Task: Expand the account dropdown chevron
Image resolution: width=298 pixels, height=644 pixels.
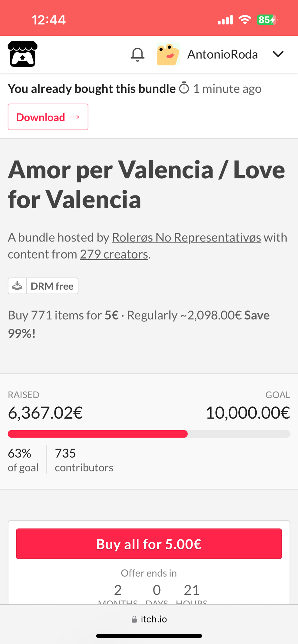Action: [278, 54]
